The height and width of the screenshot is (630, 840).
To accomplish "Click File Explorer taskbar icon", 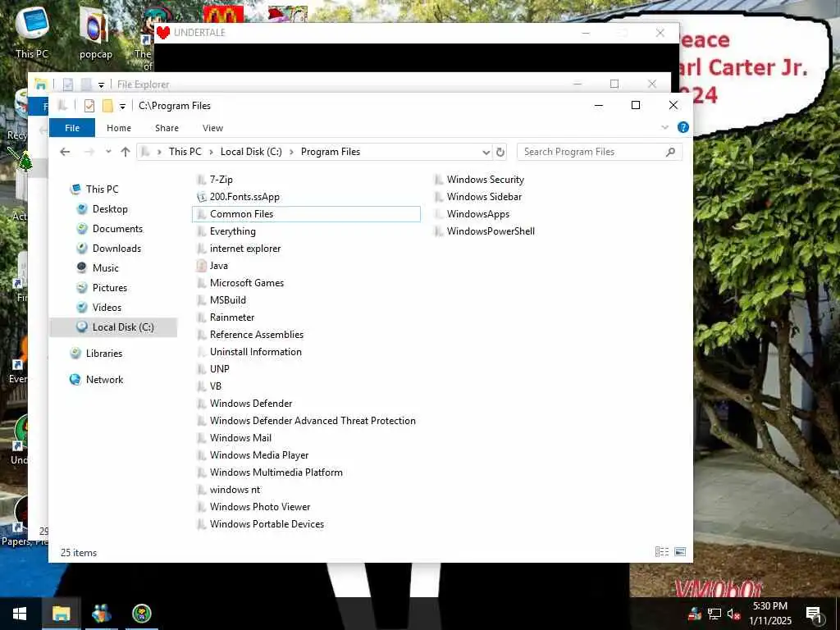I will tap(61, 614).
